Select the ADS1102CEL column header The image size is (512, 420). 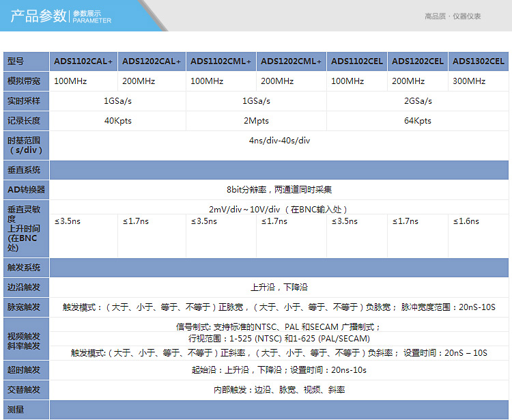[x=356, y=61]
